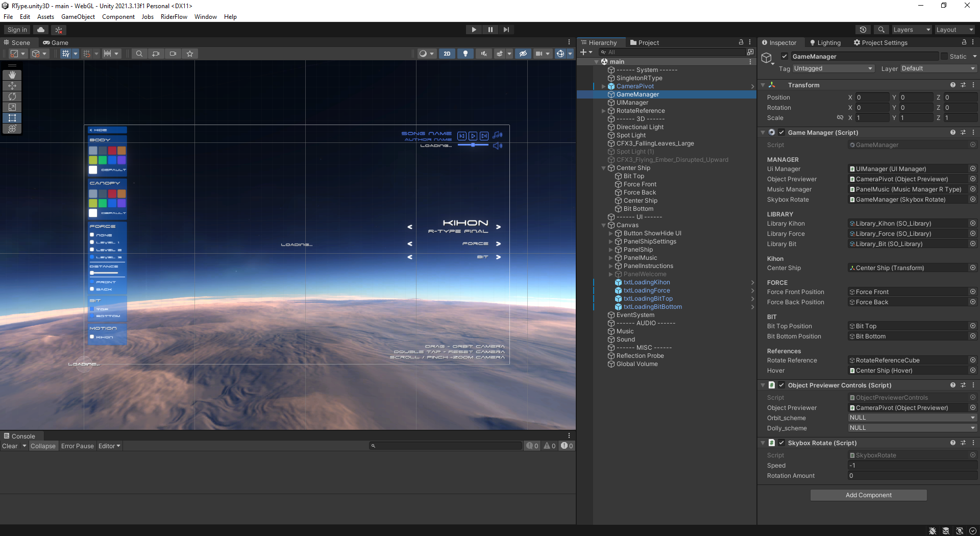The image size is (980, 536).
Task: Expand PanelMusic in the hierarchy
Action: point(610,258)
